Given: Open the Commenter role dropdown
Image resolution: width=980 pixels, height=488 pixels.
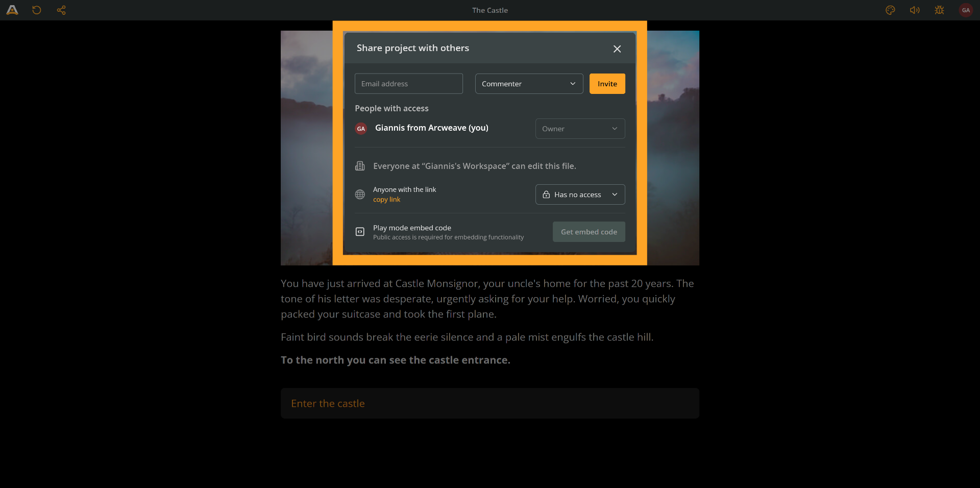Looking at the screenshot, I should (529, 84).
